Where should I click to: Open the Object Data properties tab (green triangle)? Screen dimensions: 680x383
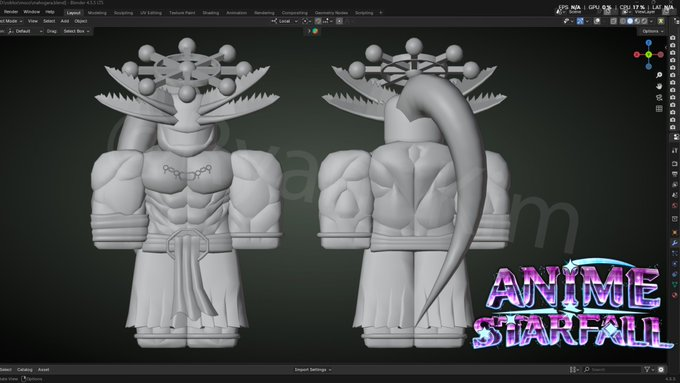click(x=674, y=285)
